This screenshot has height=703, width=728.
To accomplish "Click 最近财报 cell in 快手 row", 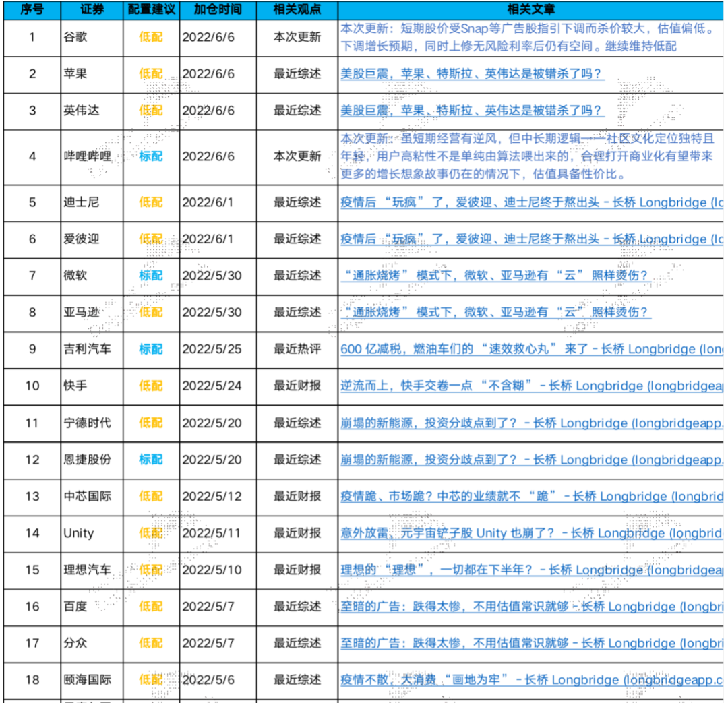I will click(297, 386).
